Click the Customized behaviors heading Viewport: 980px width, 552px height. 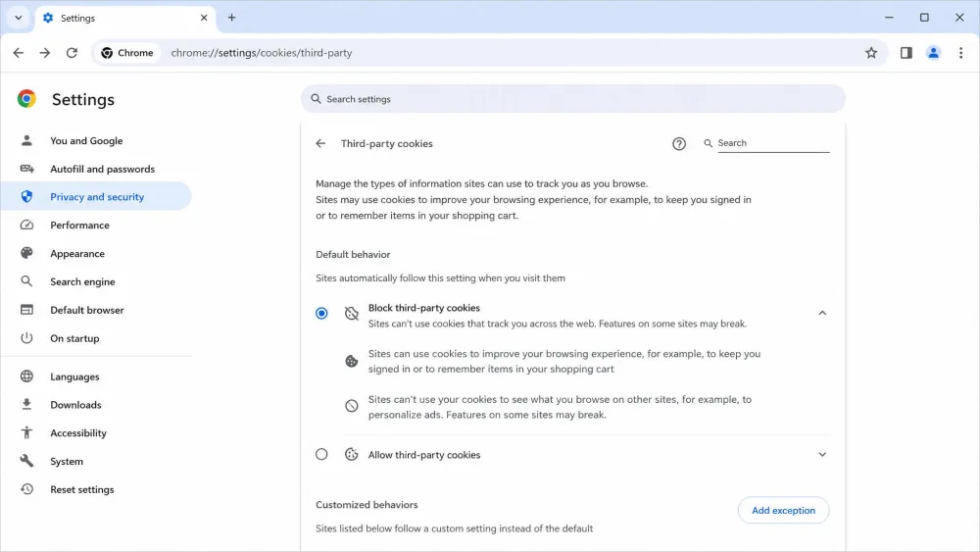coord(367,505)
